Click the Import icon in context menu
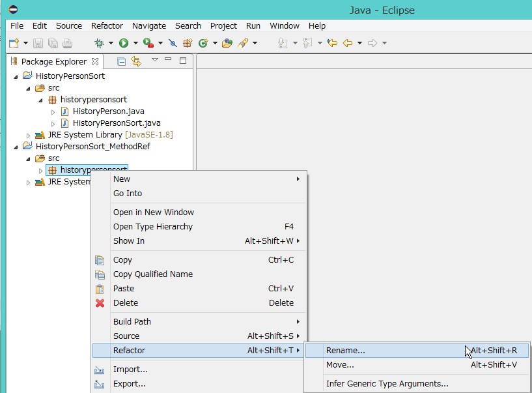532x393 pixels. 100,370
